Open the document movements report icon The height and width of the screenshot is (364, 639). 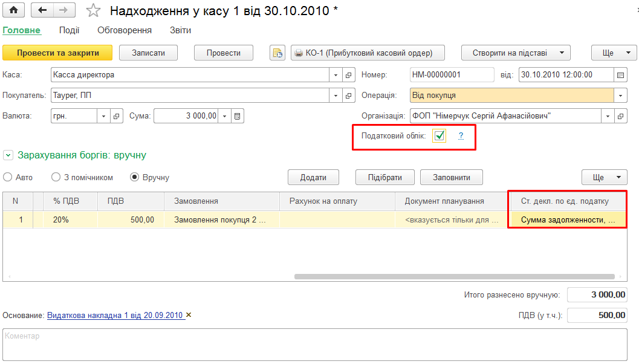[x=277, y=53]
